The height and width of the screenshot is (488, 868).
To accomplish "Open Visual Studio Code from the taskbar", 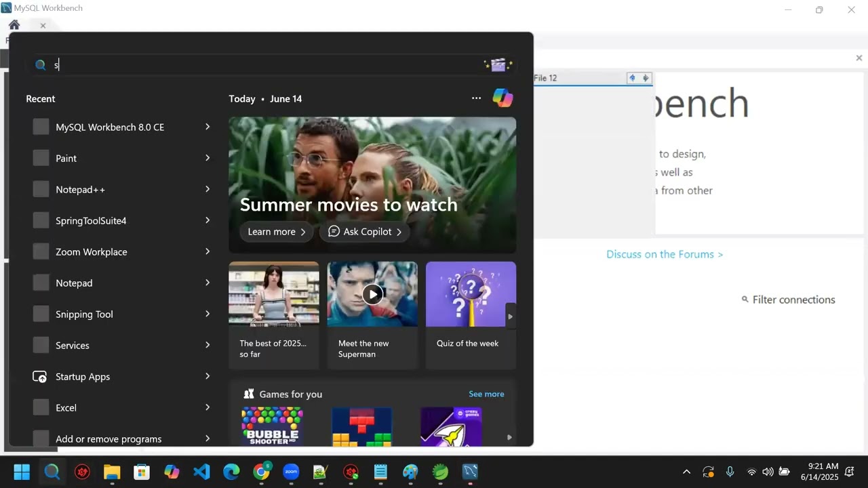I will (x=201, y=472).
